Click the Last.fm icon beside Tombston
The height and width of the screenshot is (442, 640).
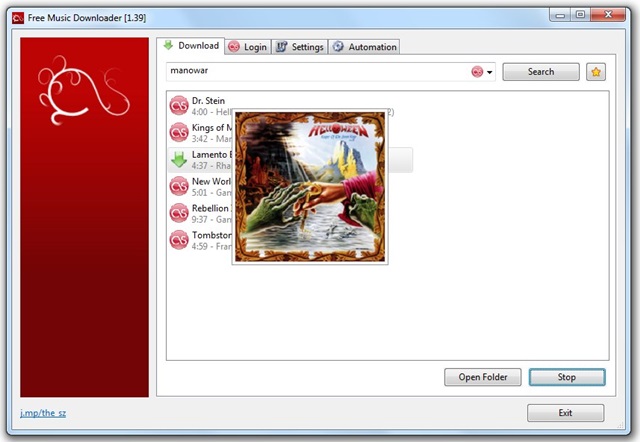coord(179,240)
